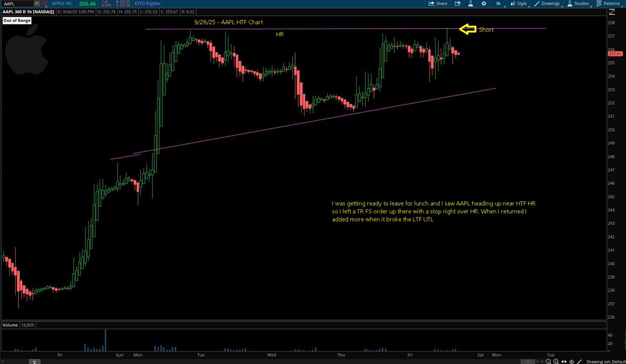This screenshot has height=364, width=626.
Task: Click the Share button
Action: pyautogui.click(x=438, y=4)
